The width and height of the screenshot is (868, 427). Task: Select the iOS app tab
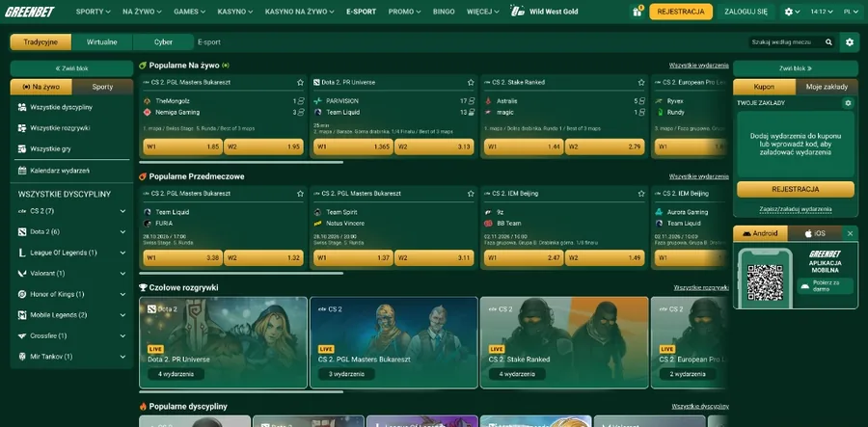click(815, 233)
